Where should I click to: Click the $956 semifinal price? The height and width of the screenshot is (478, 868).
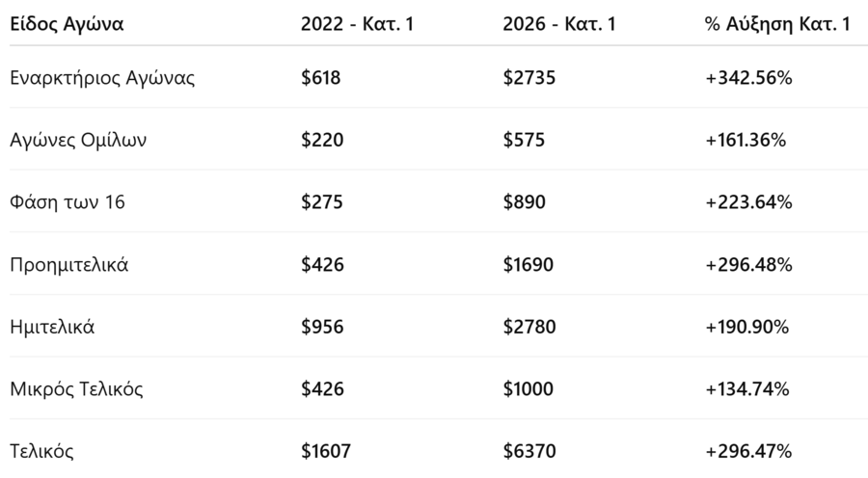pyautogui.click(x=321, y=327)
